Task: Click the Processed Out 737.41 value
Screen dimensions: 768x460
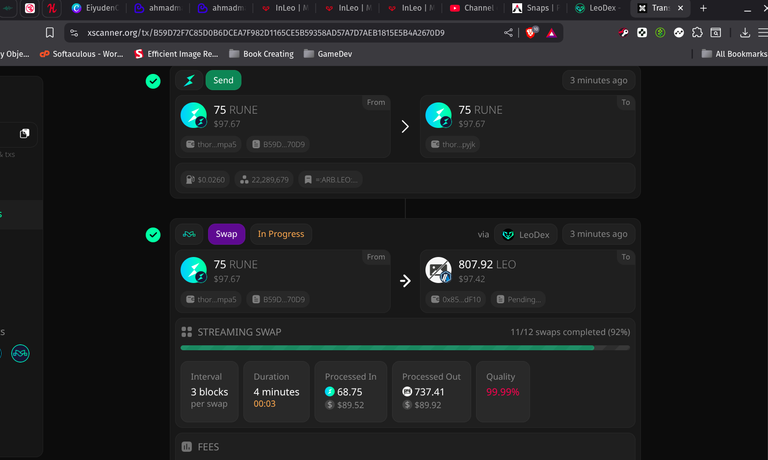Action: coord(429,392)
